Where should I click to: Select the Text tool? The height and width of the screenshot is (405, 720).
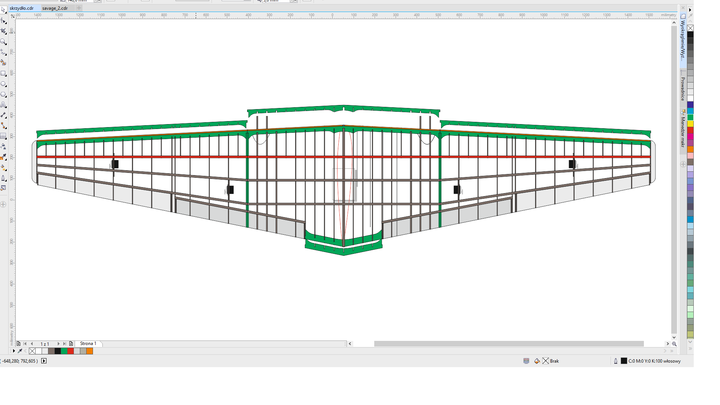(4, 105)
